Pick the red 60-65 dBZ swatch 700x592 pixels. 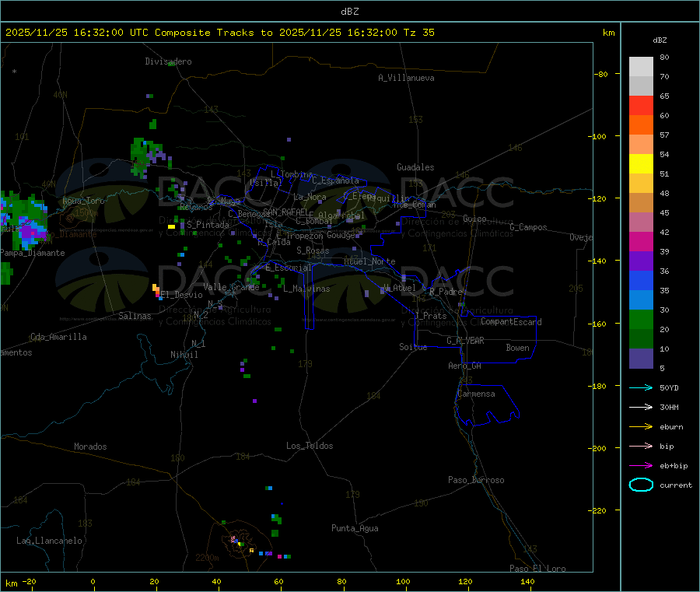click(x=641, y=105)
